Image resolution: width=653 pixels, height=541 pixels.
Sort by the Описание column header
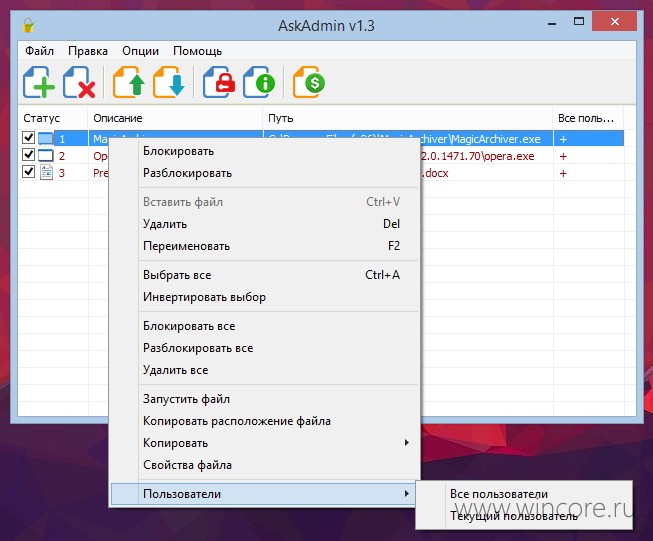(175, 118)
